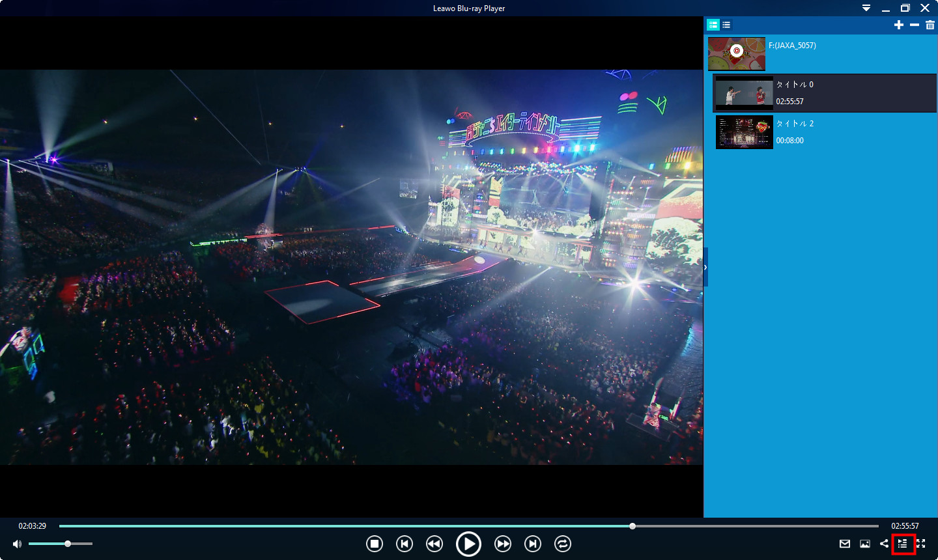Click the volume slider handle
Screen dimensions: 938x560
point(68,544)
